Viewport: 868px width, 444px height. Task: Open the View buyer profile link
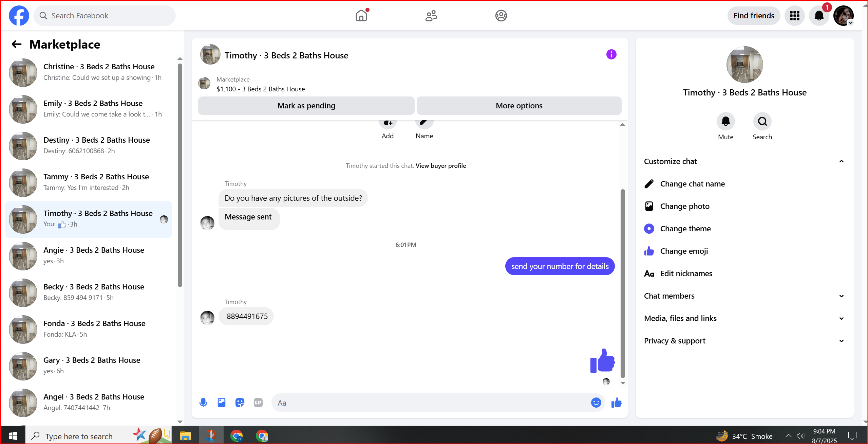tap(441, 165)
